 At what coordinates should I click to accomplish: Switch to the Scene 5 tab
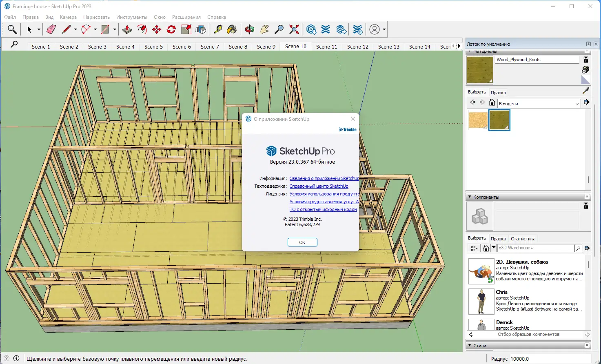click(153, 47)
